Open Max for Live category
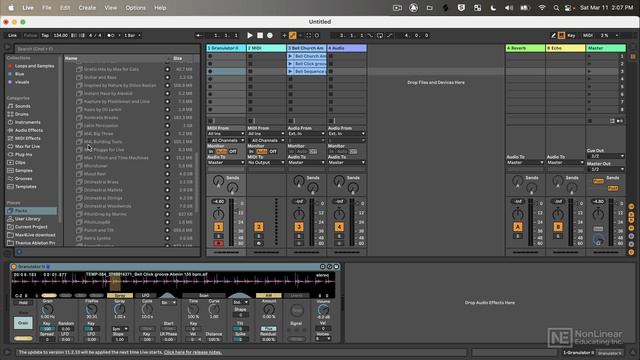This screenshot has height=360, width=640. pyautogui.click(x=27, y=146)
